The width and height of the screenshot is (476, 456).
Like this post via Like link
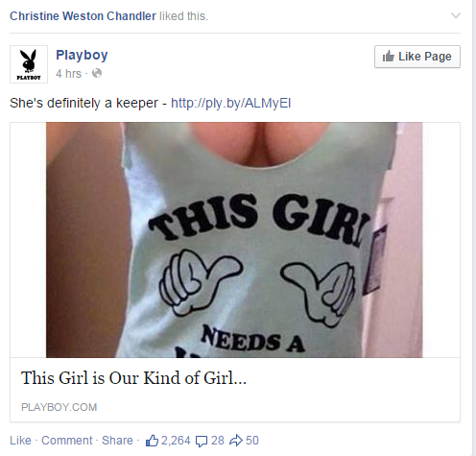coord(20,441)
